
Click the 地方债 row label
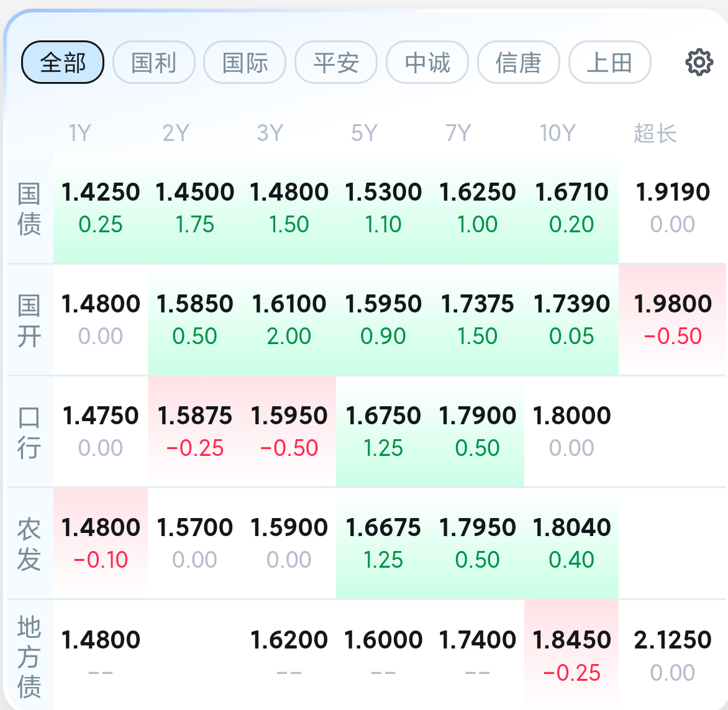pyautogui.click(x=29, y=656)
